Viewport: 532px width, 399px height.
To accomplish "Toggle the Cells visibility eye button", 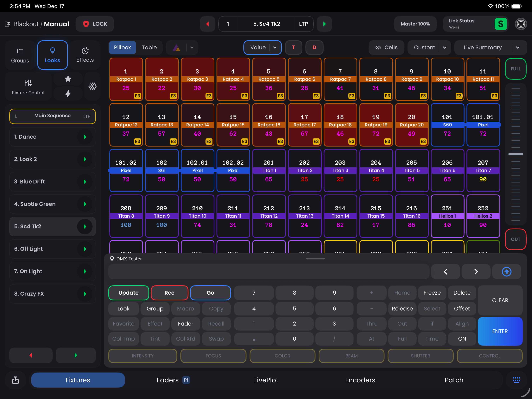I will tap(386, 47).
